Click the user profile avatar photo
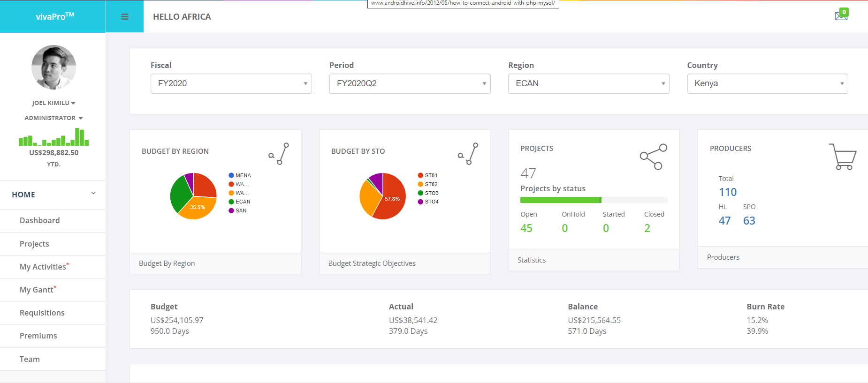 (x=53, y=68)
